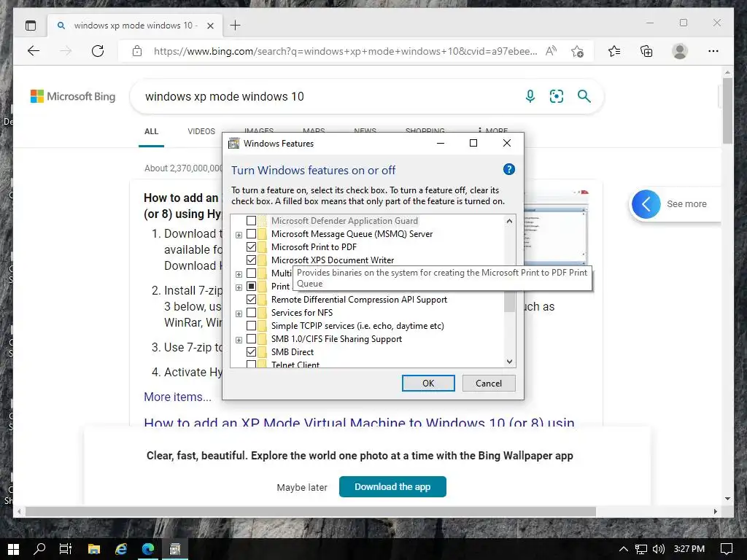The height and width of the screenshot is (560, 747).
Task: Click the Bing search magnifier button
Action: pos(584,96)
